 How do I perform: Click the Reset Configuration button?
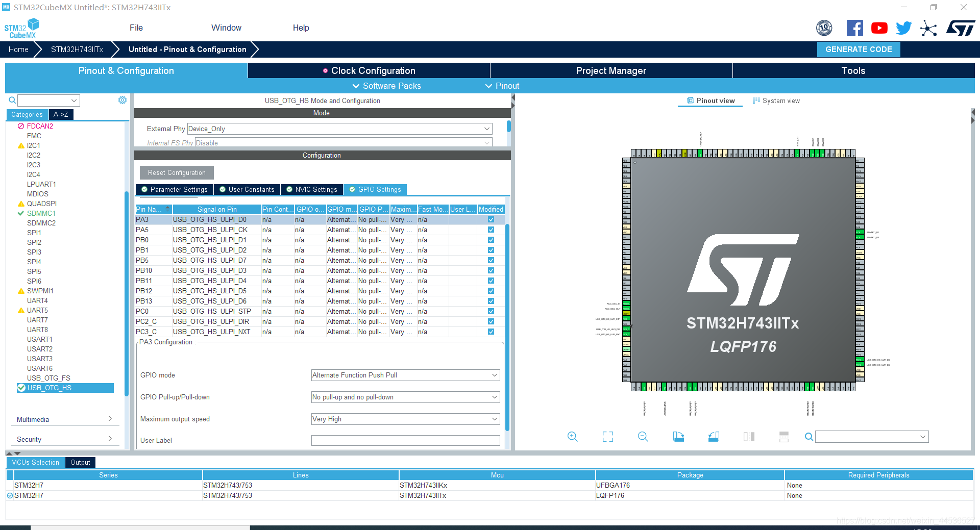(177, 173)
